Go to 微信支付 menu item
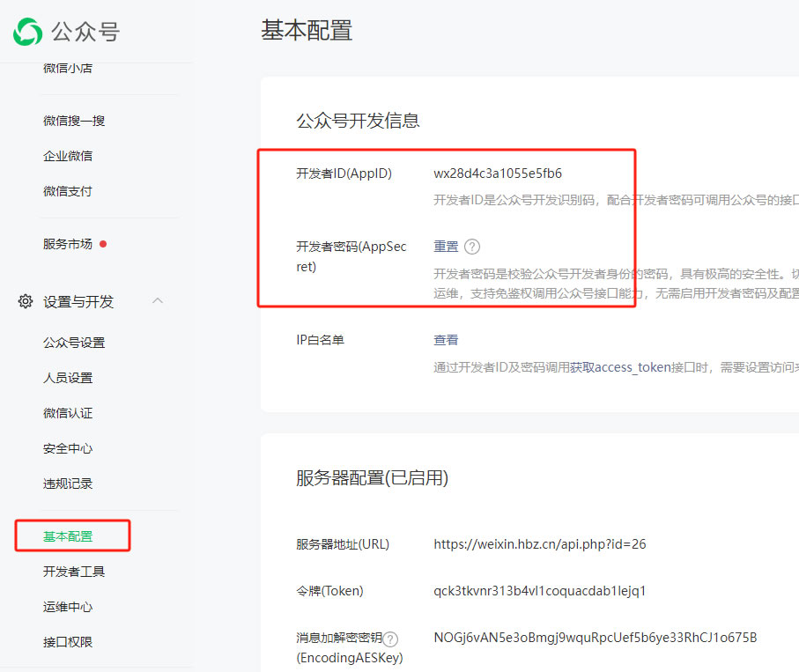 (68, 191)
